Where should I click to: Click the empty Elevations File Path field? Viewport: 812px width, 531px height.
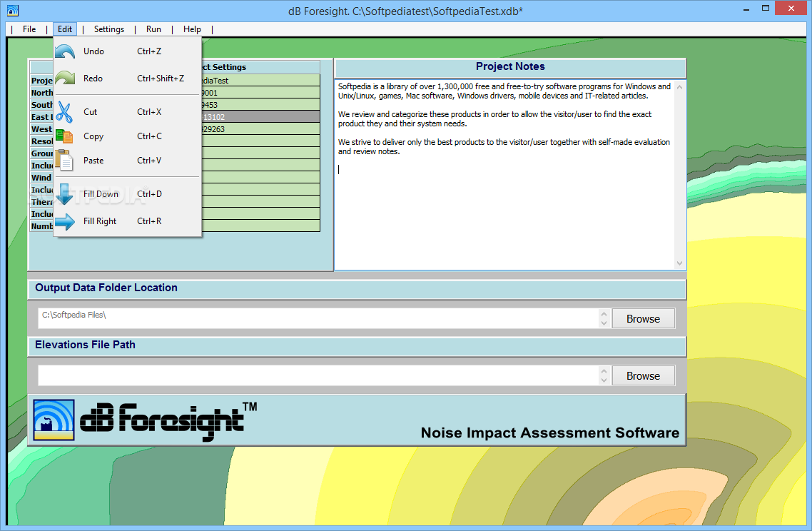pyautogui.click(x=318, y=375)
